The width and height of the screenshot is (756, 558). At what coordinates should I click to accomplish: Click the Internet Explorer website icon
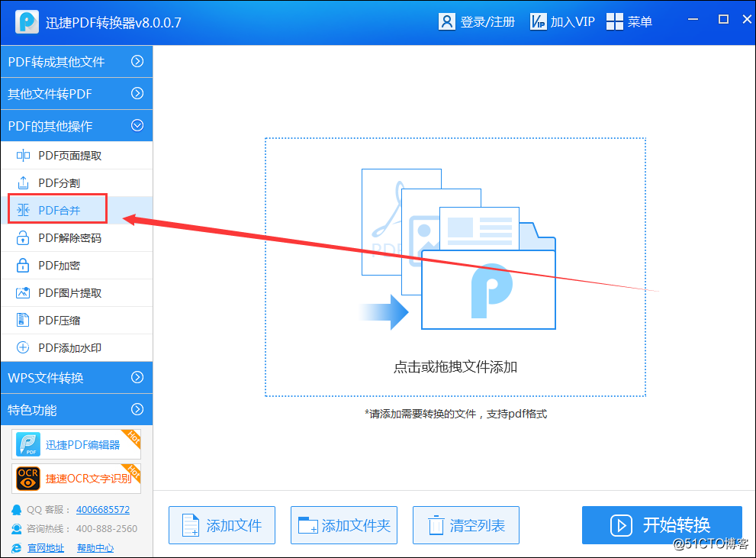pos(16,548)
